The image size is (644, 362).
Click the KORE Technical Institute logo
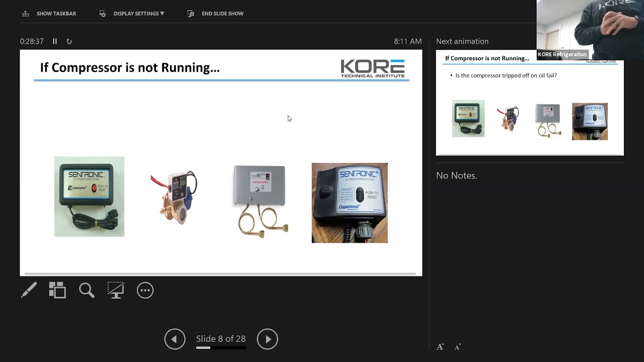pyautogui.click(x=372, y=68)
